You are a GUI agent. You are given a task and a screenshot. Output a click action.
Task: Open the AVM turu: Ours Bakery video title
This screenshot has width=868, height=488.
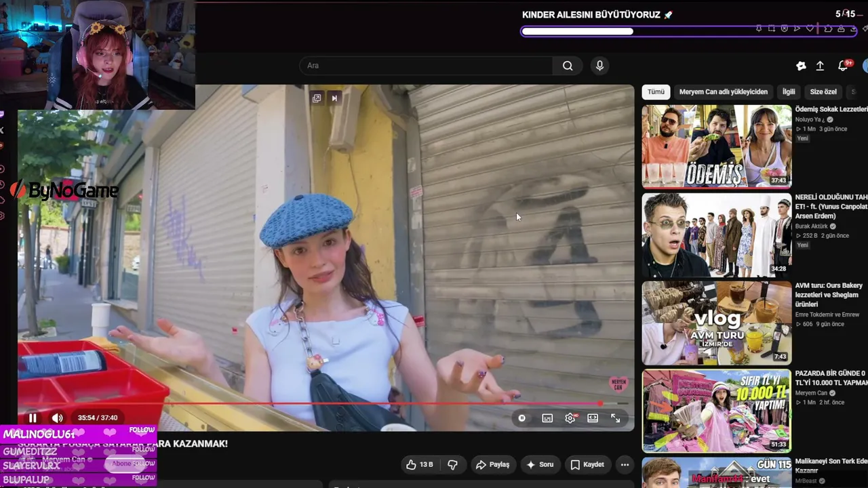coord(829,295)
